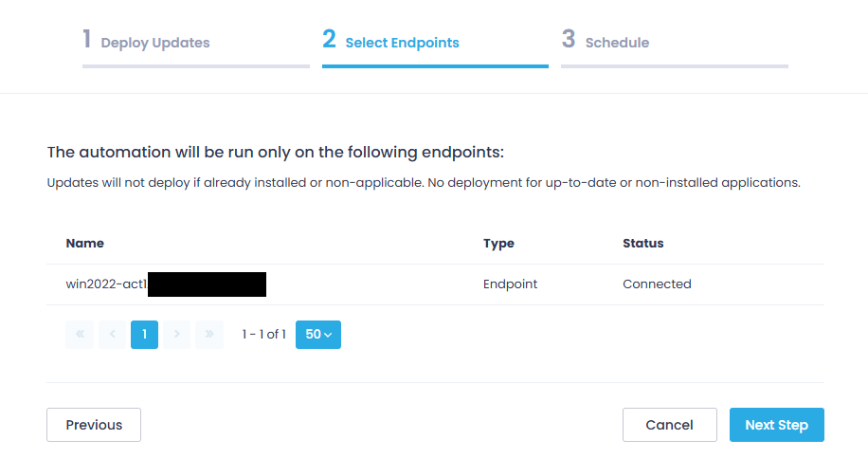Cancel the automation wizard
The image size is (868, 458).
(669, 425)
